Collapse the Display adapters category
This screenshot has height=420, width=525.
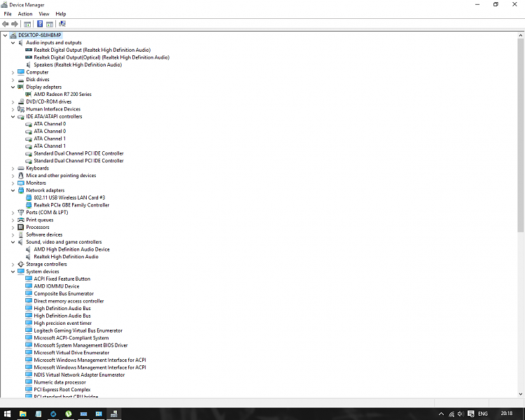click(x=13, y=87)
